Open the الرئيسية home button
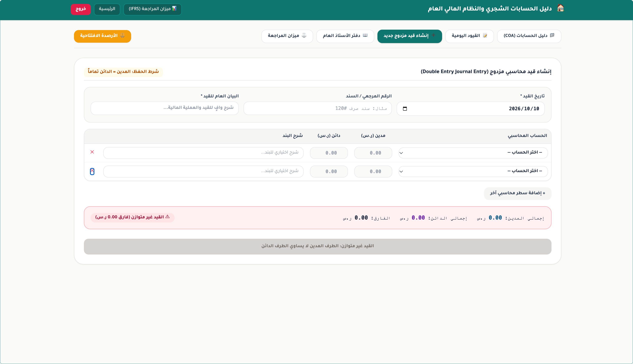 click(107, 9)
